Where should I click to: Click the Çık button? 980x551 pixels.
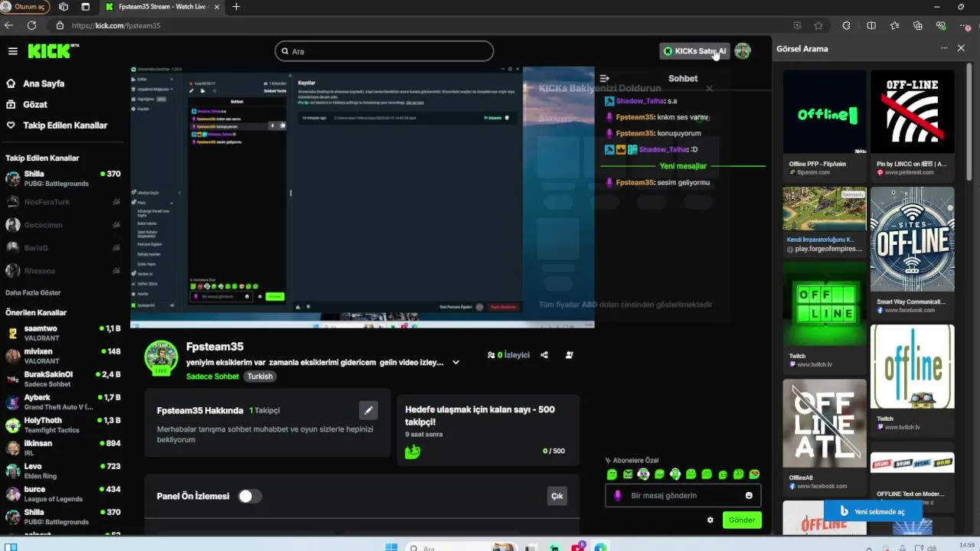(557, 496)
